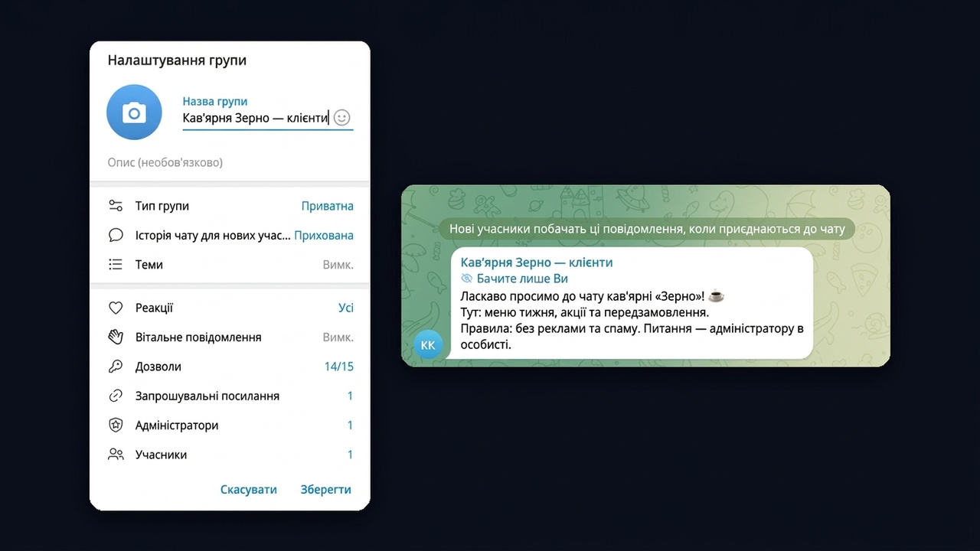The width and height of the screenshot is (980, 551).
Task: Open 'Тип групи' setting row
Action: [x=230, y=206]
